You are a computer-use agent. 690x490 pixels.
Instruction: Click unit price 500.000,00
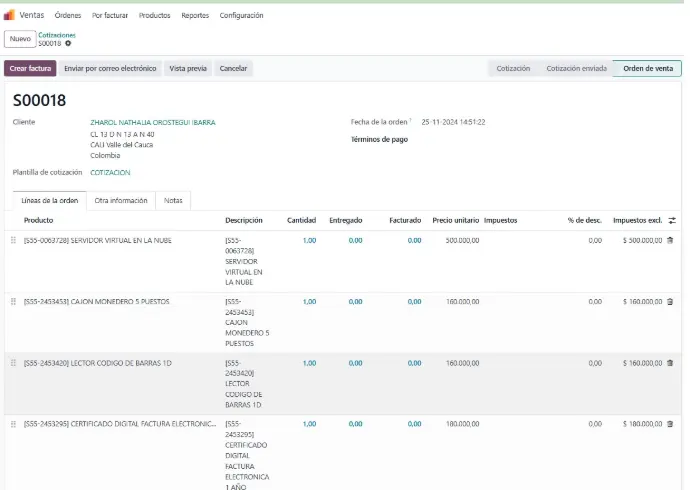point(462,240)
